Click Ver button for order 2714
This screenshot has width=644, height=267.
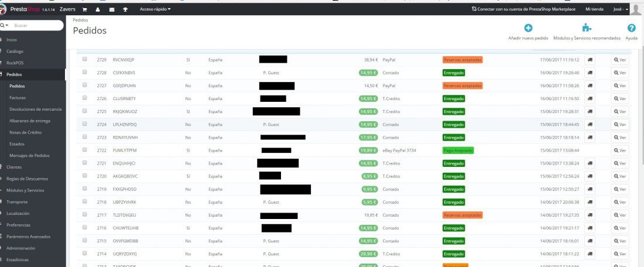[620, 254]
